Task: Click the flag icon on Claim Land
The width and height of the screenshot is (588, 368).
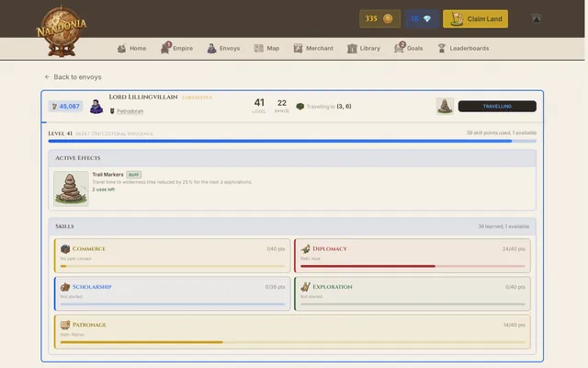Action: 457,18
